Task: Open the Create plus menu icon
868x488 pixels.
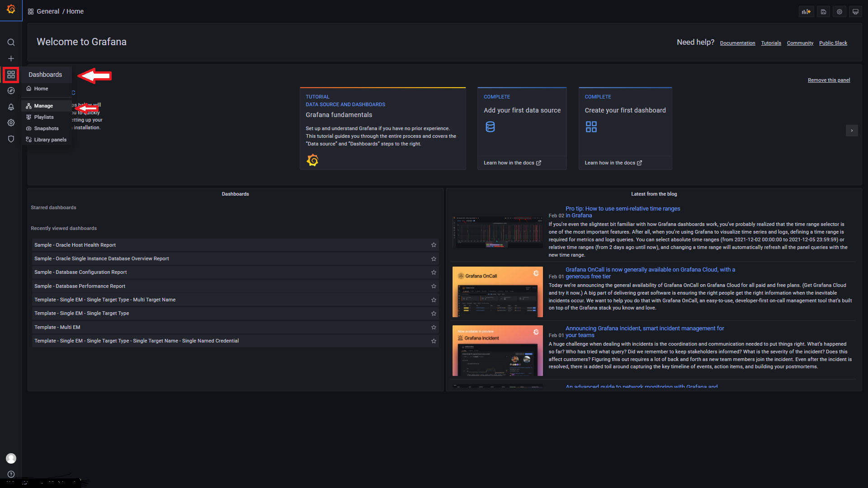Action: coord(11,59)
